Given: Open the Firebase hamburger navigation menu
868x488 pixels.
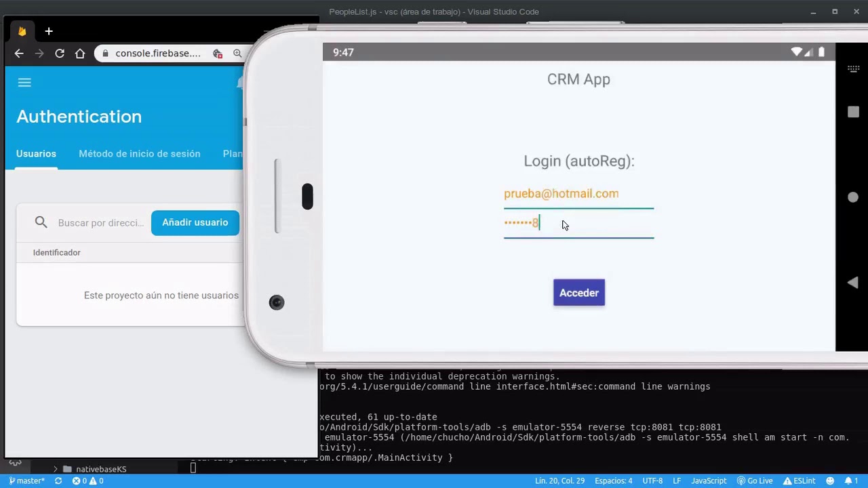Looking at the screenshot, I should point(24,83).
